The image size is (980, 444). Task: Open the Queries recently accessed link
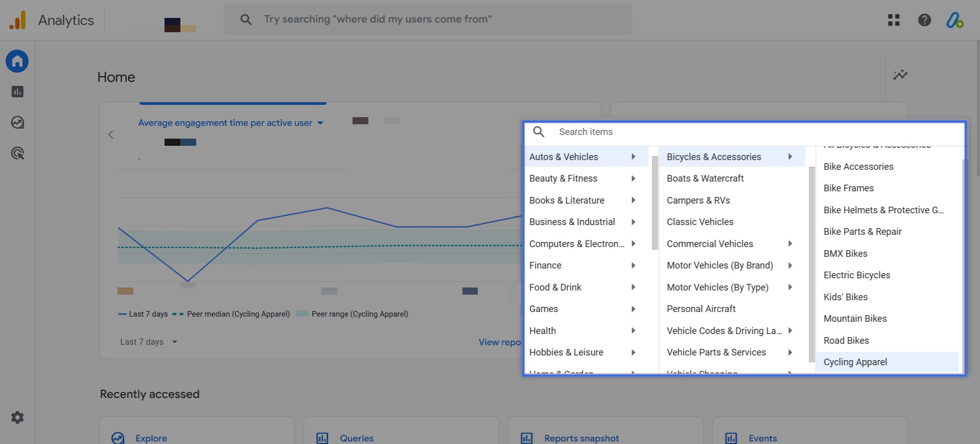pyautogui.click(x=357, y=438)
